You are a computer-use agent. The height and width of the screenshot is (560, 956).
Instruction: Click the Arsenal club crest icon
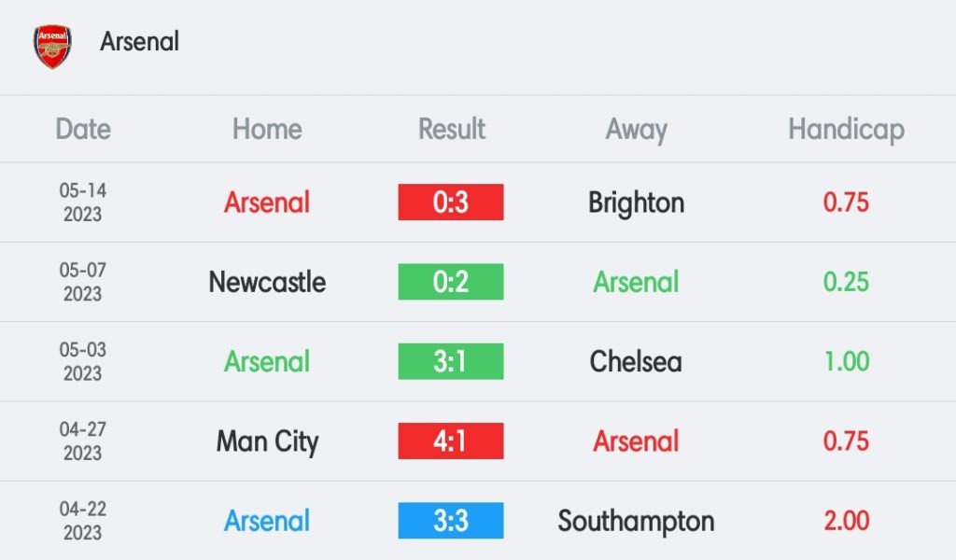click(52, 47)
